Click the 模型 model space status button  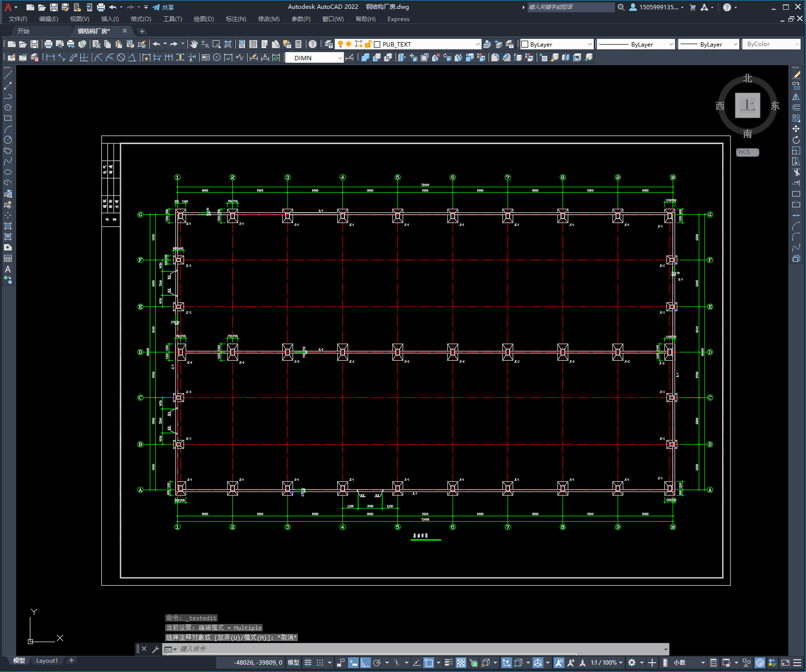(x=293, y=663)
